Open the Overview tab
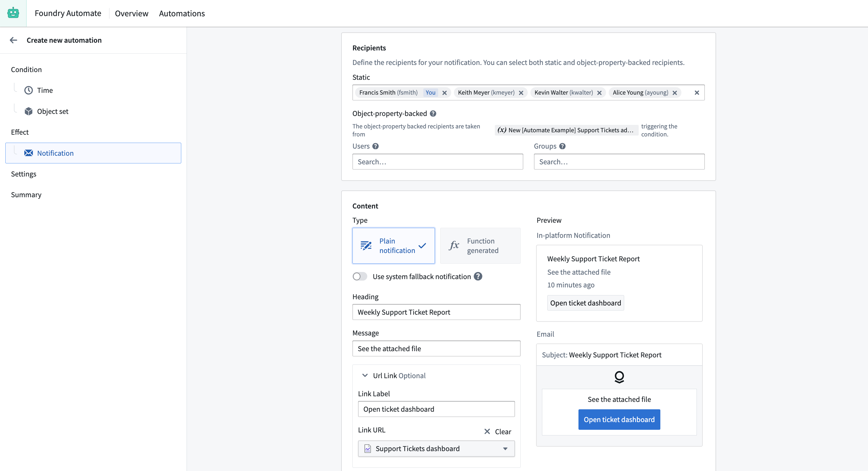 [x=131, y=13]
